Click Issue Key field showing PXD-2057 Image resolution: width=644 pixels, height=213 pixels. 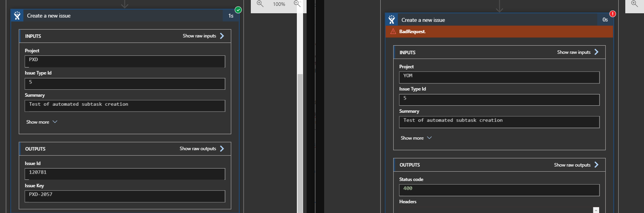[x=125, y=196]
